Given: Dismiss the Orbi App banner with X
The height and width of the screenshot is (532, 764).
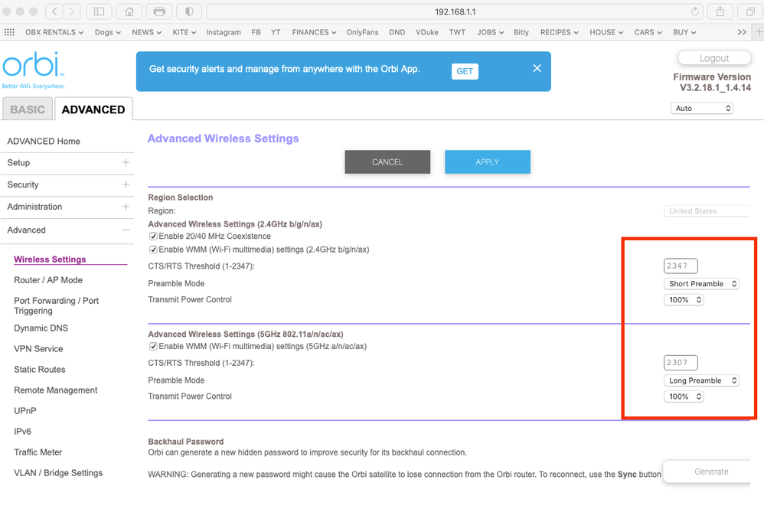Looking at the screenshot, I should tap(537, 68).
